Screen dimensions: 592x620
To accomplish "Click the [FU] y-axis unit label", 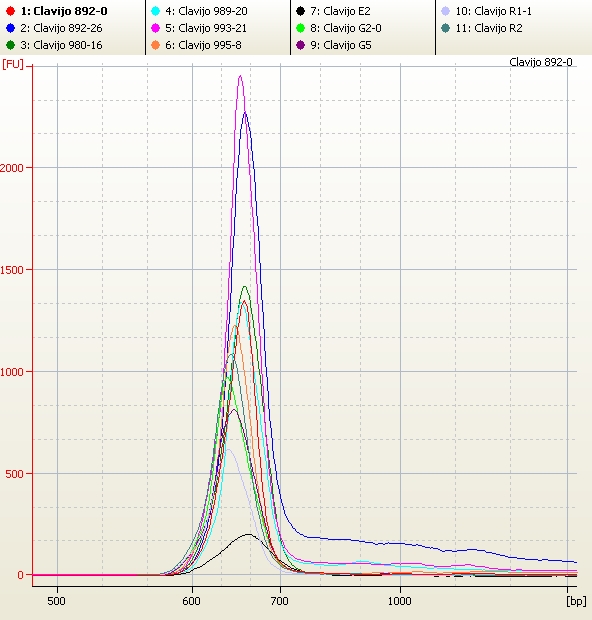I will coord(13,64).
